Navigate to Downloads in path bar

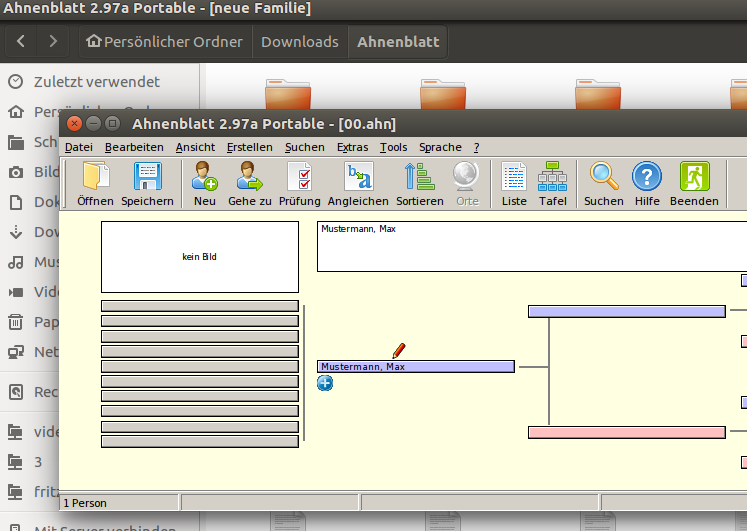click(300, 41)
